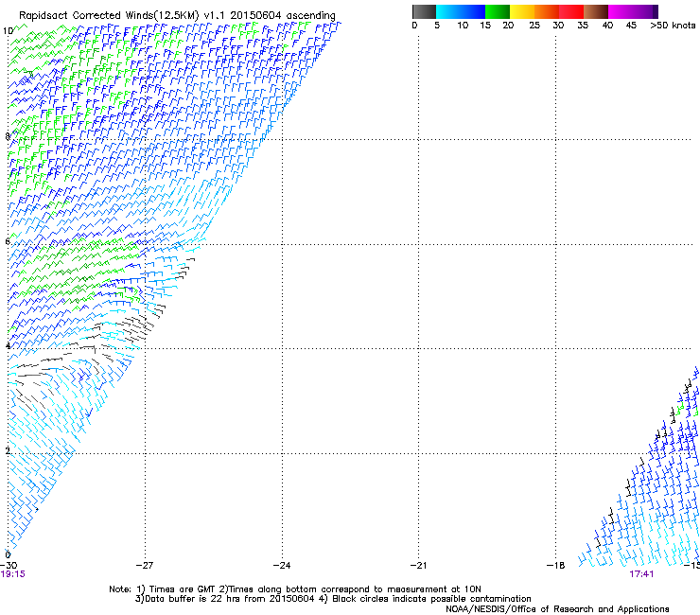Click the longitude '-21' axis label
This screenshot has width=700, height=615.
[x=419, y=566]
